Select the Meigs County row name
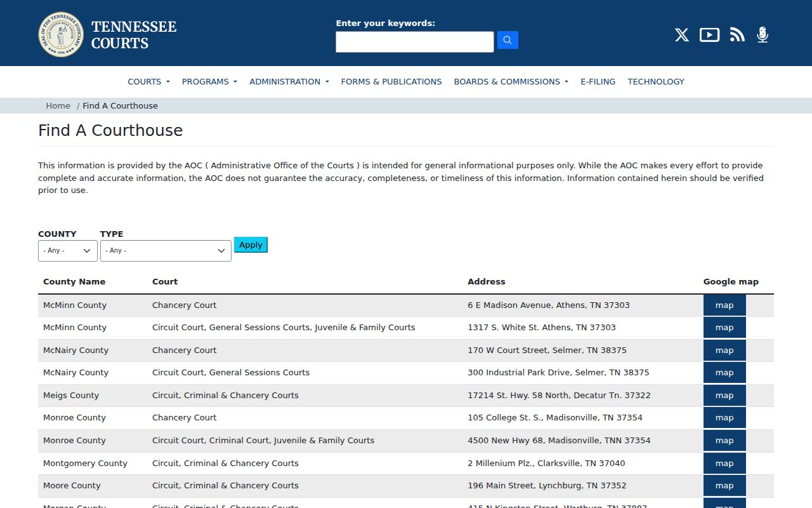 pos(71,396)
